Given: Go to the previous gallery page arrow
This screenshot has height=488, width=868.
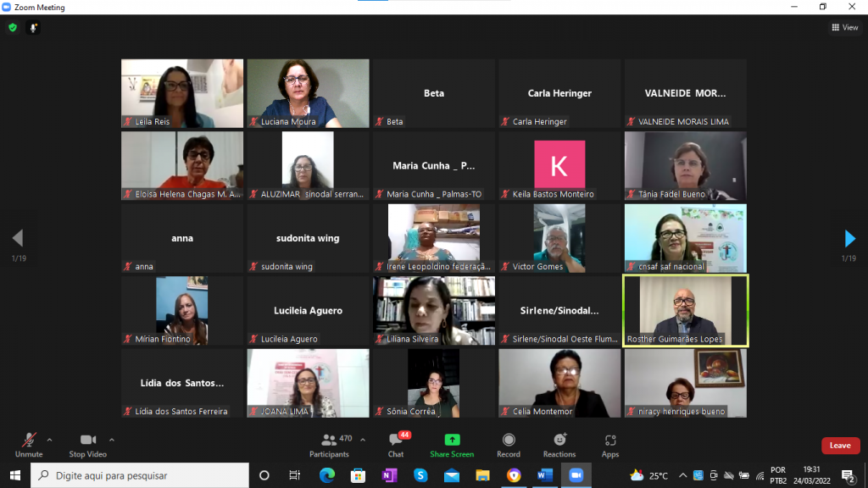Looking at the screenshot, I should (x=17, y=238).
